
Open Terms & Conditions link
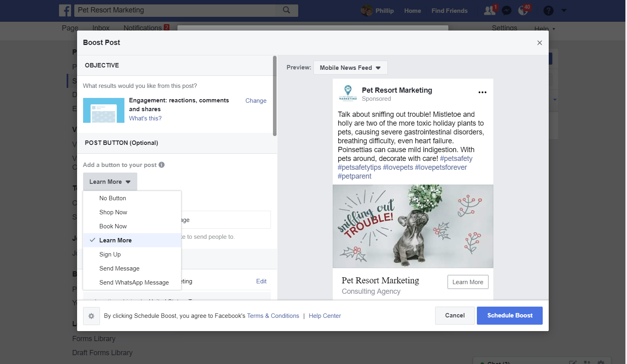click(x=273, y=316)
